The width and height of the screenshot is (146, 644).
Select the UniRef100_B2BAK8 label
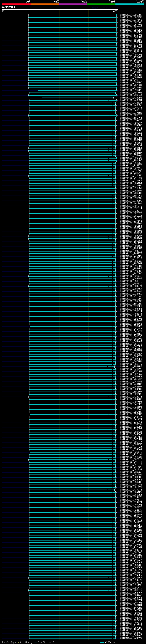pos(131,394)
